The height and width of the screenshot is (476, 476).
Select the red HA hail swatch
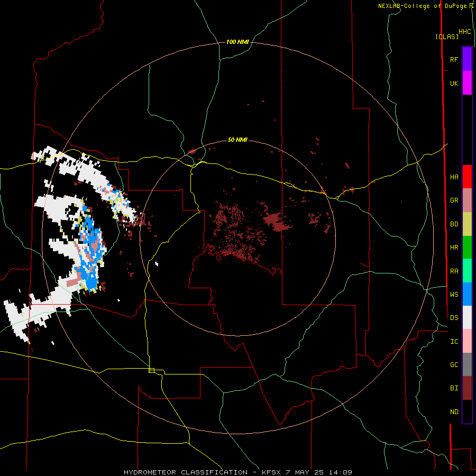coord(467,177)
